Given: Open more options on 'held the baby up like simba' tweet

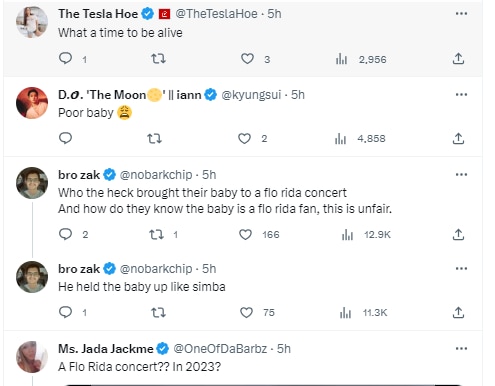Looking at the screenshot, I should point(461,269).
